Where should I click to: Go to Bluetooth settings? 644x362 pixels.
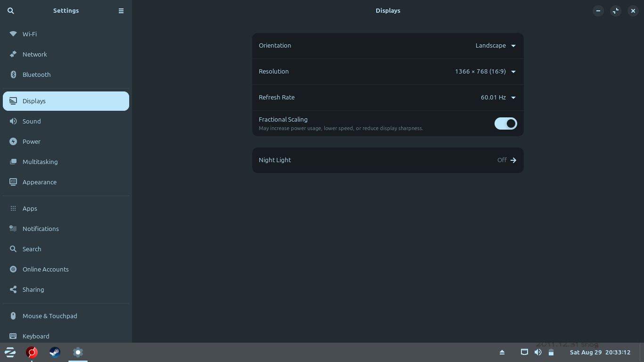[66, 74]
